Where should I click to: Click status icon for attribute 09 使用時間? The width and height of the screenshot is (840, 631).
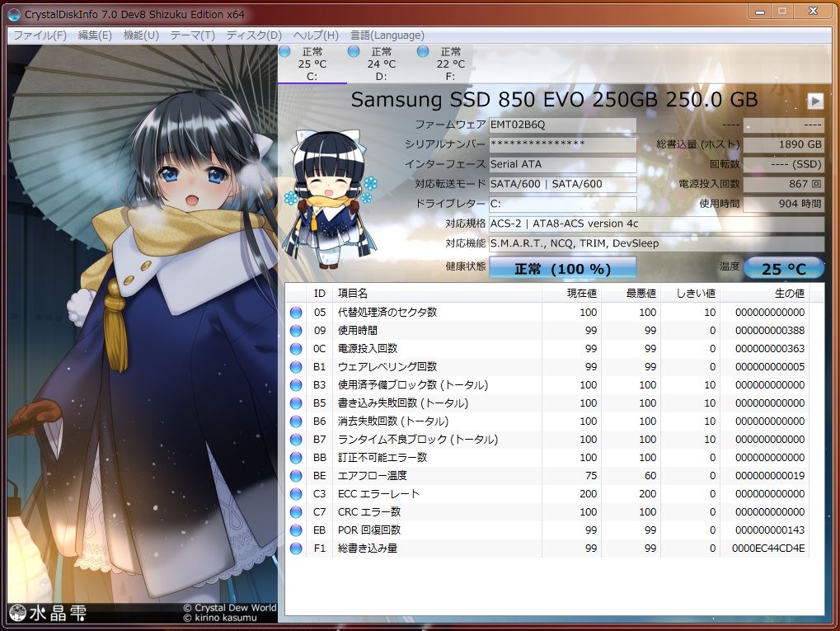click(x=296, y=331)
